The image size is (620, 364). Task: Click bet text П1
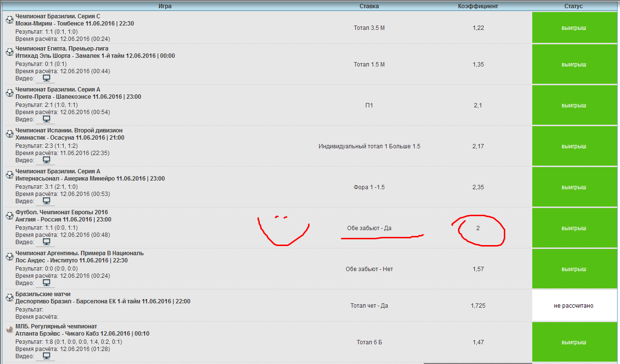(369, 105)
